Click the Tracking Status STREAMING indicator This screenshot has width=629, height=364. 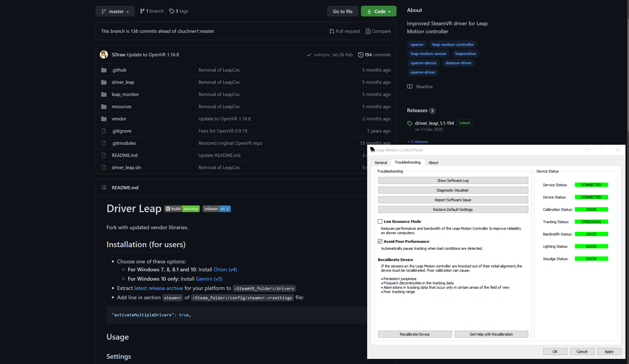[591, 222]
